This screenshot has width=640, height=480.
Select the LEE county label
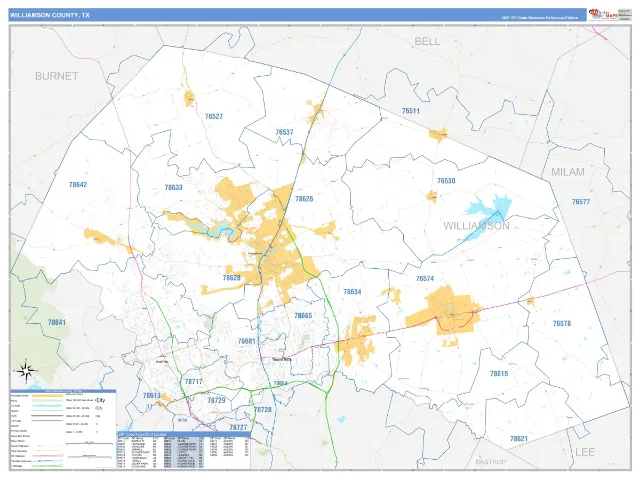584,452
